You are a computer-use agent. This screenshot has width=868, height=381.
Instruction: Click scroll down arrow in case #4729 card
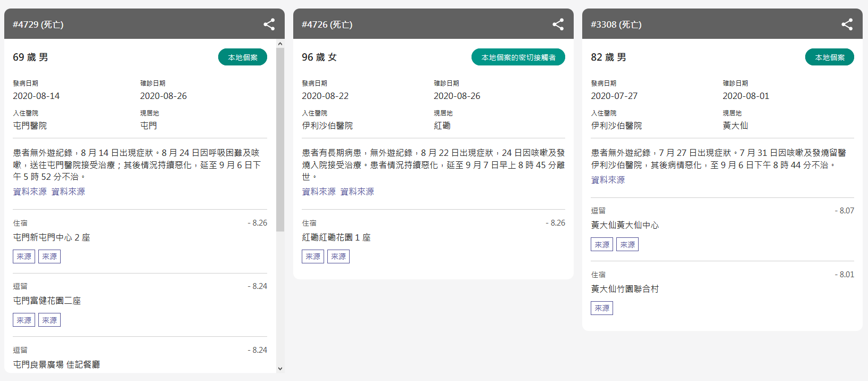click(280, 368)
